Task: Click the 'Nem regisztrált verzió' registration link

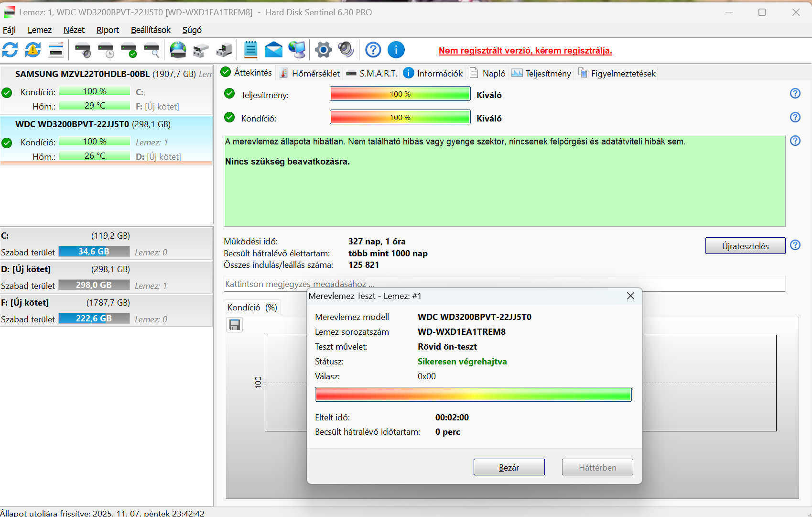Action: [x=525, y=51]
